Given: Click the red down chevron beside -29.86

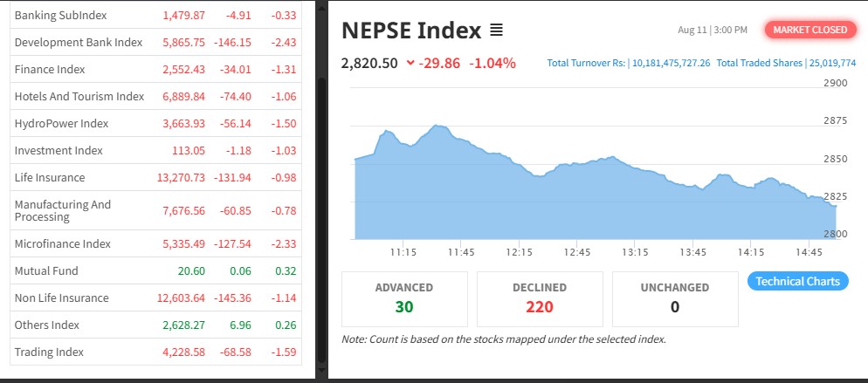Looking at the screenshot, I should 410,63.
